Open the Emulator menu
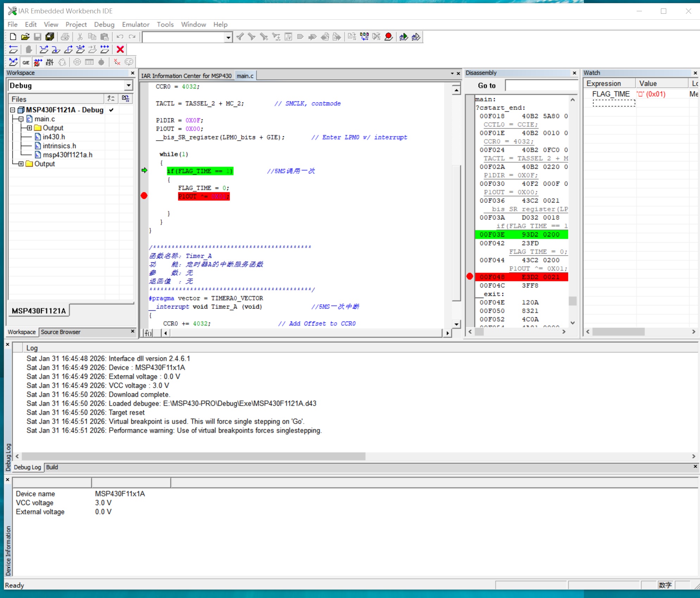This screenshot has width=700, height=598. pos(135,24)
